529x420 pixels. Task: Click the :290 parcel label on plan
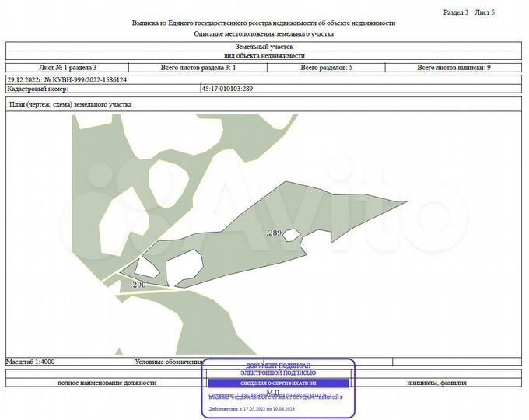coord(138,285)
